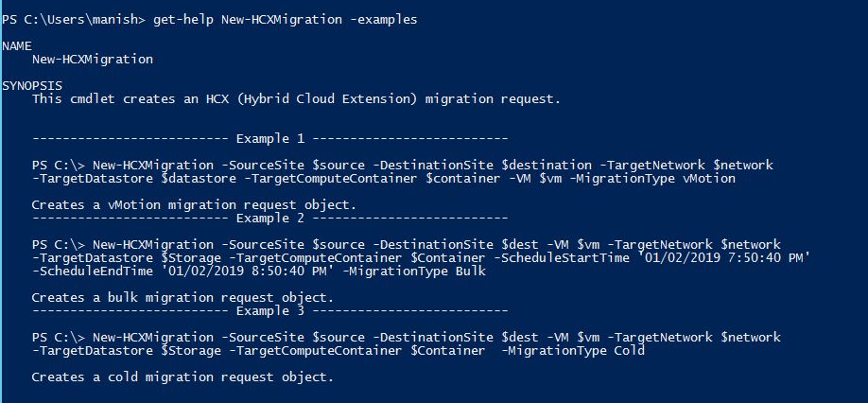The height and width of the screenshot is (403, 868).
Task: Click New-HCXMigration listed under NAME
Action: pos(92,59)
